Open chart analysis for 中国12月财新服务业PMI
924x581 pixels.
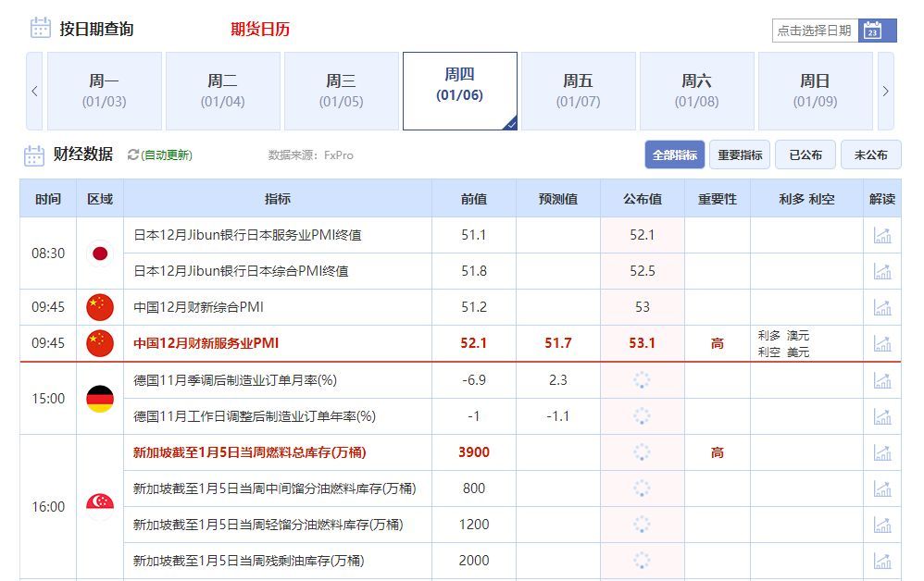pyautogui.click(x=881, y=343)
